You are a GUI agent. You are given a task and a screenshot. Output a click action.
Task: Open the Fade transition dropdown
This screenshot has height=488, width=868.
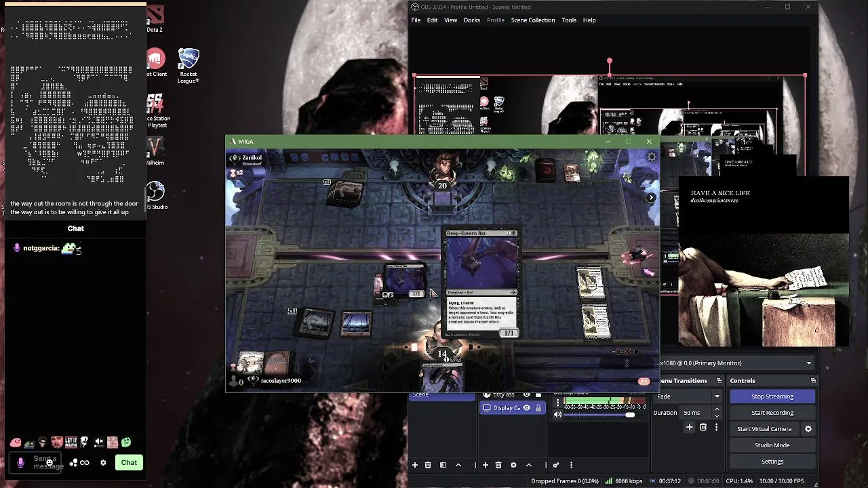tap(688, 396)
